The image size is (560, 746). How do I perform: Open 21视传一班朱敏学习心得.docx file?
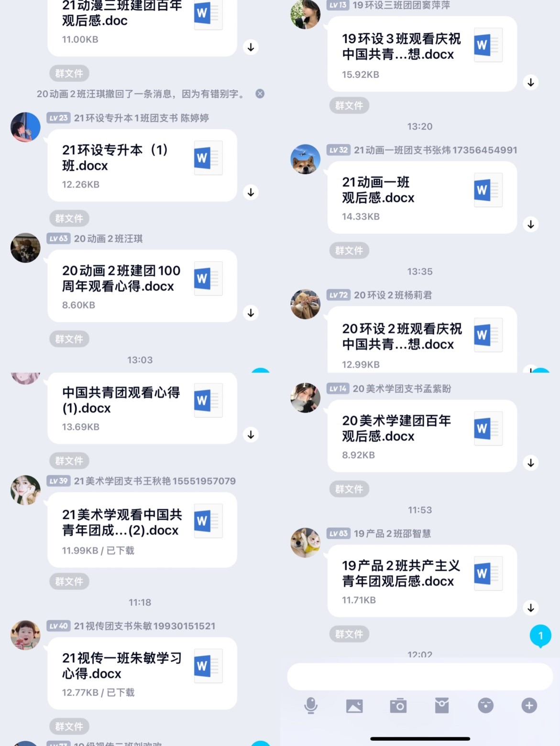tap(143, 673)
